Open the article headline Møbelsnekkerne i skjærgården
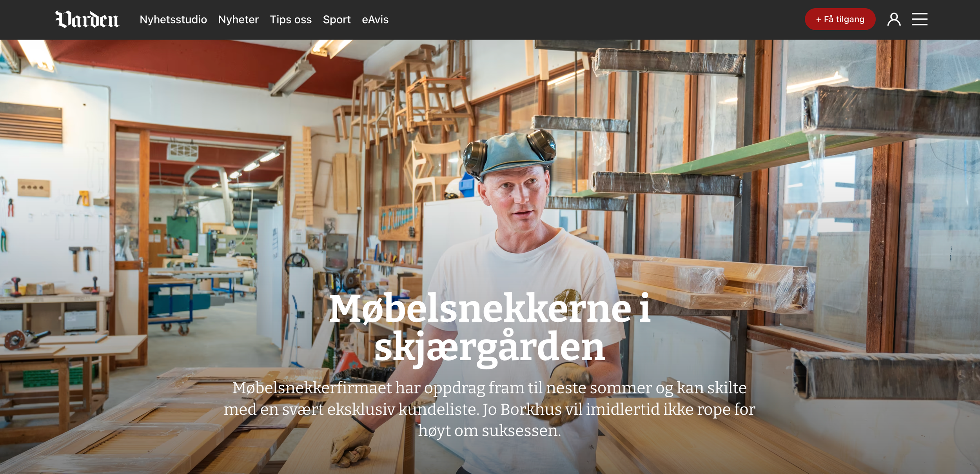The image size is (980, 474). coord(490,328)
